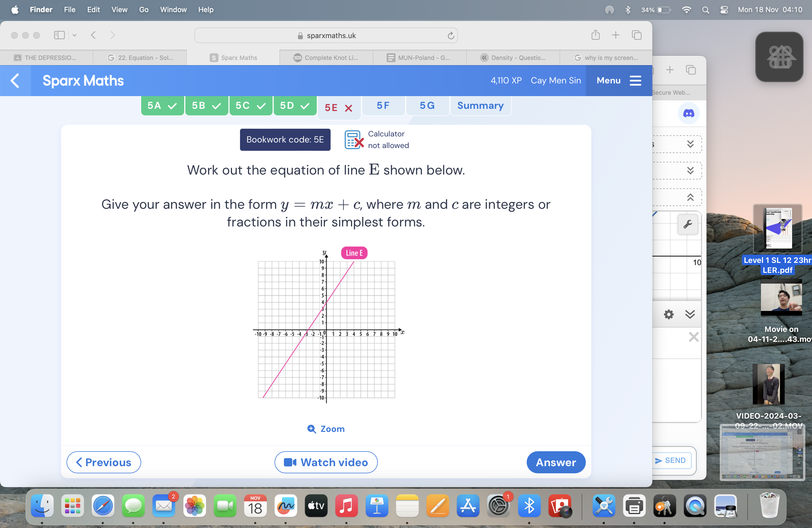Click the Bookwork code: 5E label
812x528 pixels.
click(285, 139)
